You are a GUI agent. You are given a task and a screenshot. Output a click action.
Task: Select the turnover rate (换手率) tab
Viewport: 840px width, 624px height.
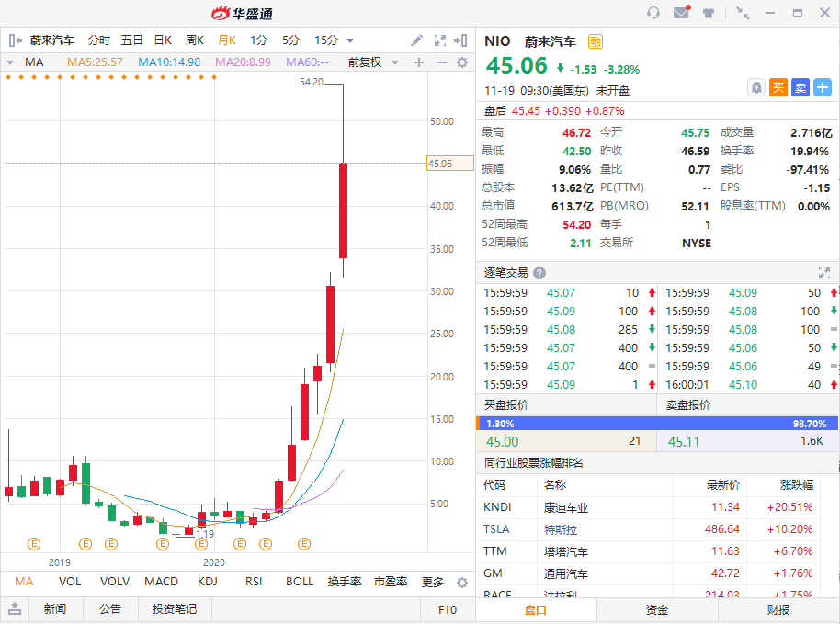[x=345, y=582]
